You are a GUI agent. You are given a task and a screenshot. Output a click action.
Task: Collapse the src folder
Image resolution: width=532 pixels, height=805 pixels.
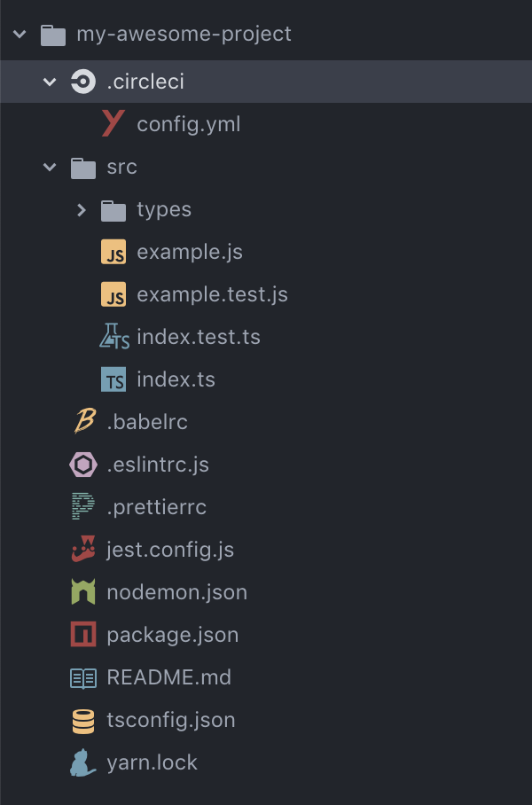50,167
